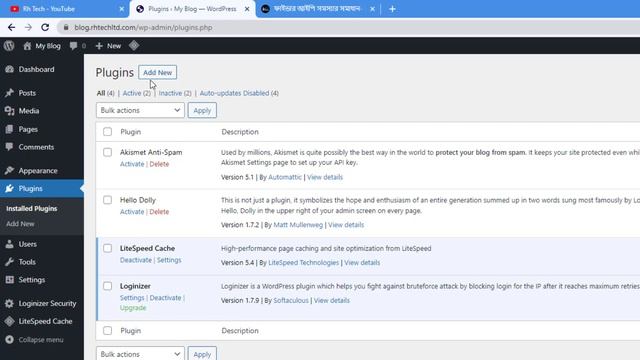Image resolution: width=640 pixels, height=360 pixels.
Task: Click the Posts pin icon
Action: pos(9,93)
